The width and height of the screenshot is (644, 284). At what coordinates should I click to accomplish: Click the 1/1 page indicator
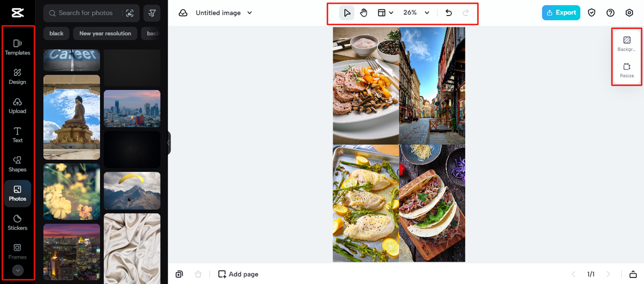pos(591,274)
